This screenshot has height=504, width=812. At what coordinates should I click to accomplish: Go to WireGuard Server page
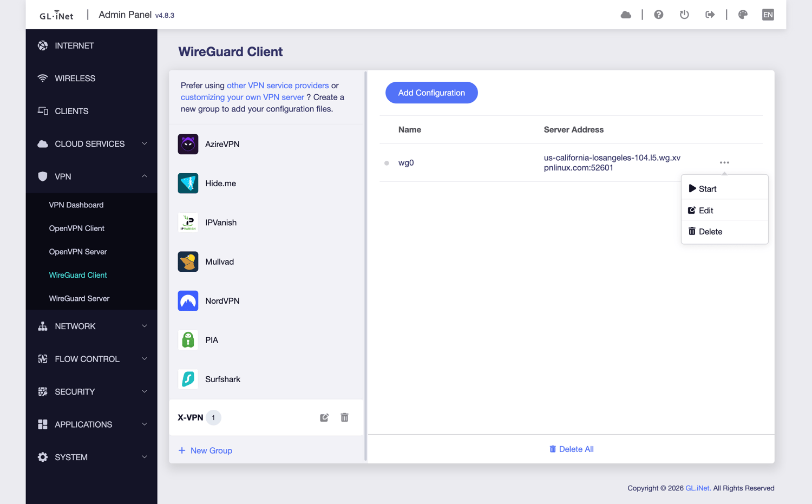coord(79,298)
